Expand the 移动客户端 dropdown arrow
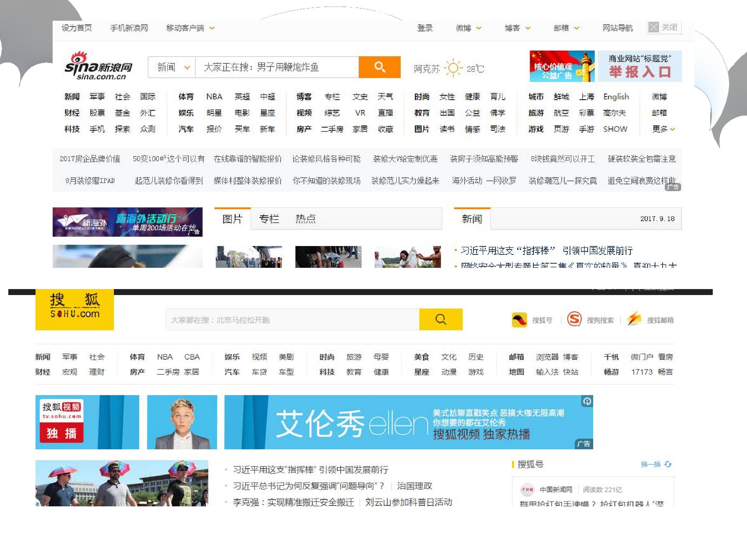747x560 pixels. pos(212,28)
